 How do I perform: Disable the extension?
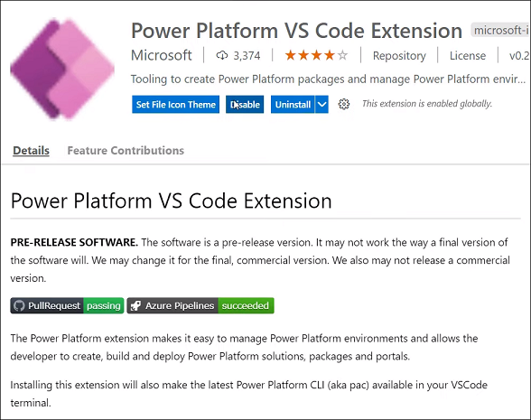[245, 105]
